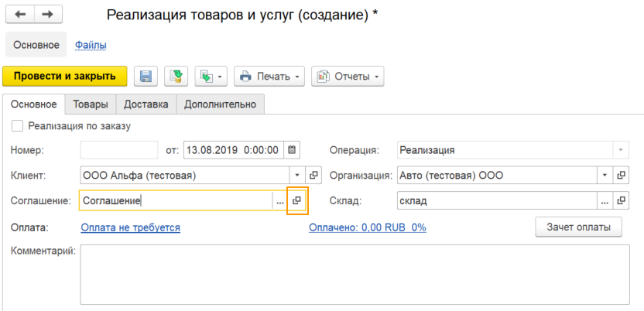Open the Клиент record with open icon

click(x=313, y=176)
